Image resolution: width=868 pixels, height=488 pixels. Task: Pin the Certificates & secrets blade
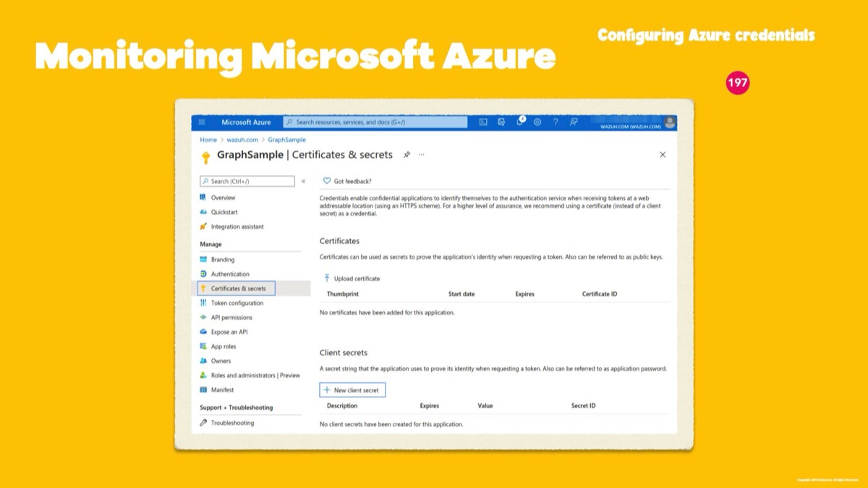coord(407,155)
